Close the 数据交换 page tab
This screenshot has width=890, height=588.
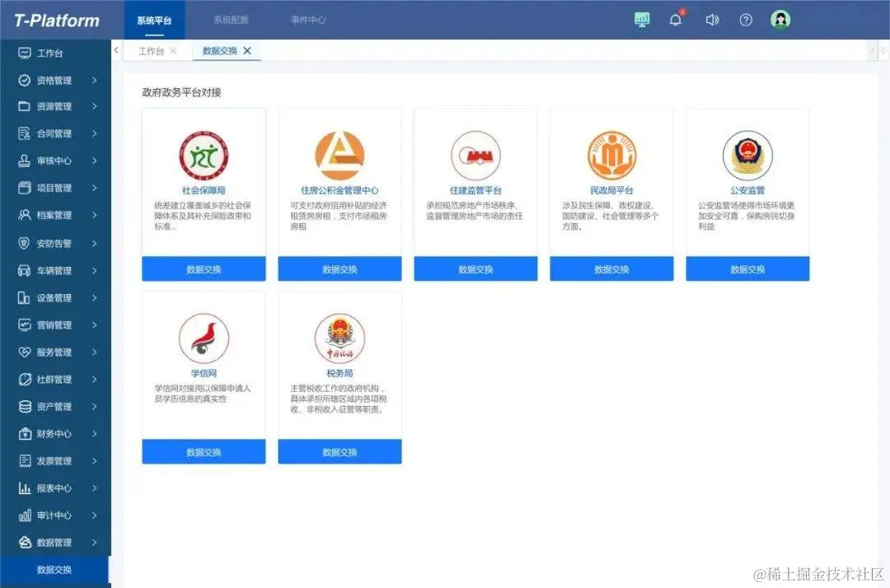point(247,51)
